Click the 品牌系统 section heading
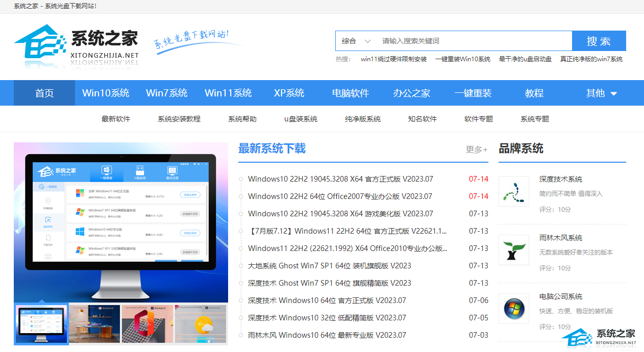This screenshot has height=352, width=644. (521, 148)
